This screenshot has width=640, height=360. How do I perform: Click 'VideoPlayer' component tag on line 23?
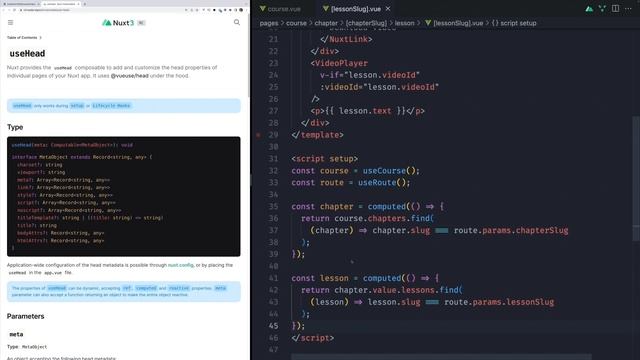coord(341,63)
